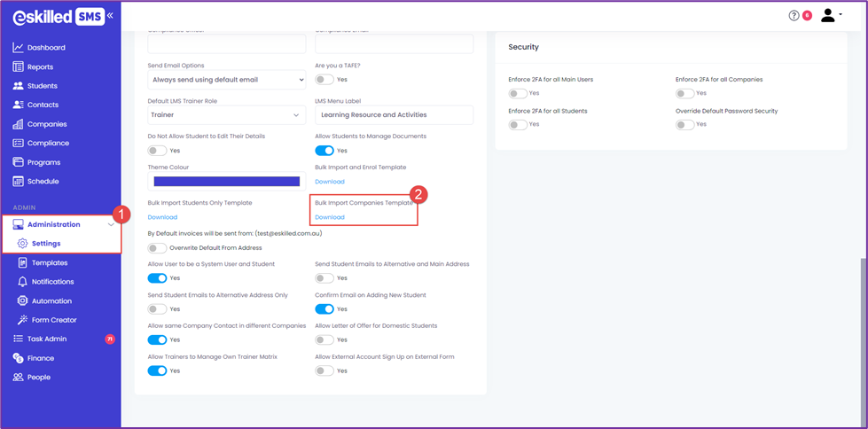Toggle Are you a TAFE switch
The width and height of the screenshot is (868, 429).
[325, 79]
